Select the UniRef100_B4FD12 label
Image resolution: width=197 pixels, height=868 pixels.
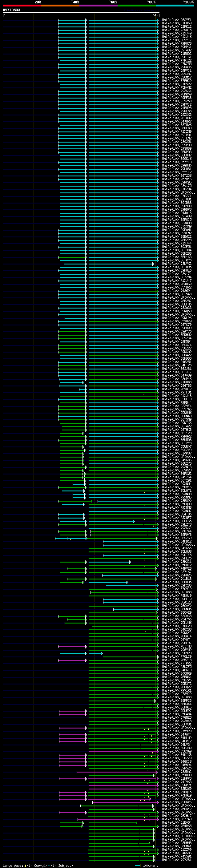point(177,542)
